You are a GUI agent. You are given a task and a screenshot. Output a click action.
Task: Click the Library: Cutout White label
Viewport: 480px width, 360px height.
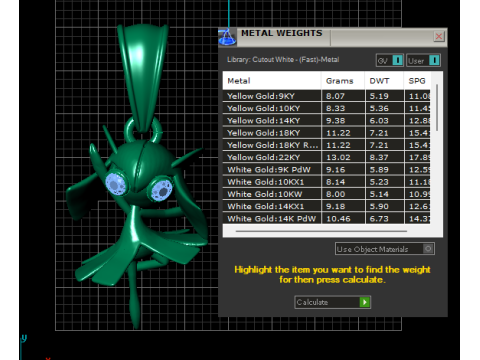pyautogui.click(x=283, y=60)
